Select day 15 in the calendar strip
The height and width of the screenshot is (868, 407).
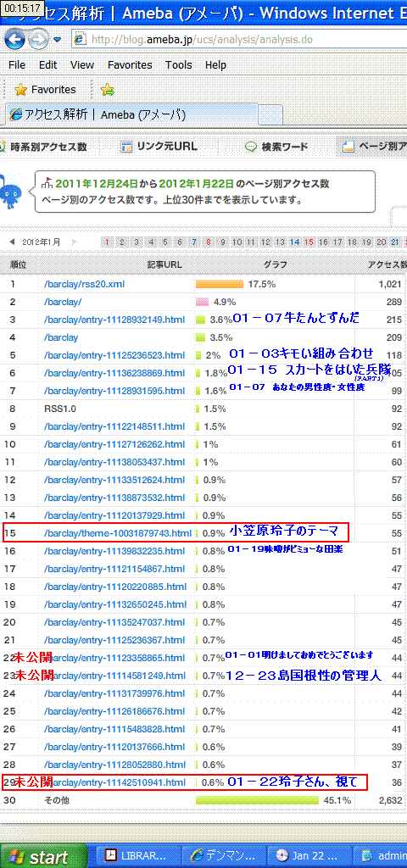[x=309, y=242]
